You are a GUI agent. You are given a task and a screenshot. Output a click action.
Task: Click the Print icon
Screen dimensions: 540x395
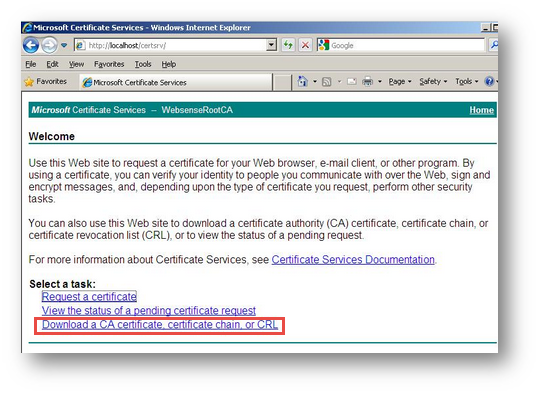click(367, 82)
